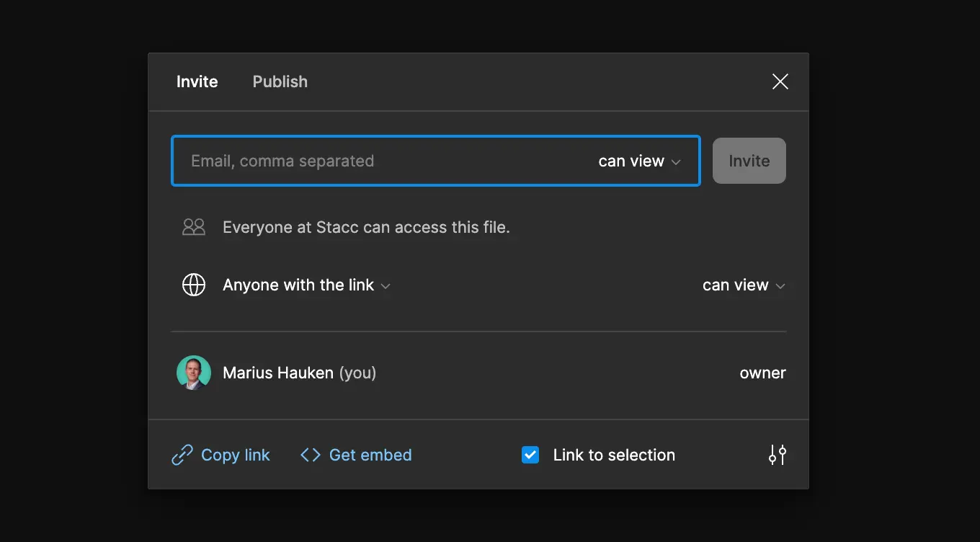Open the can view dropdown beside the email field

(x=638, y=161)
